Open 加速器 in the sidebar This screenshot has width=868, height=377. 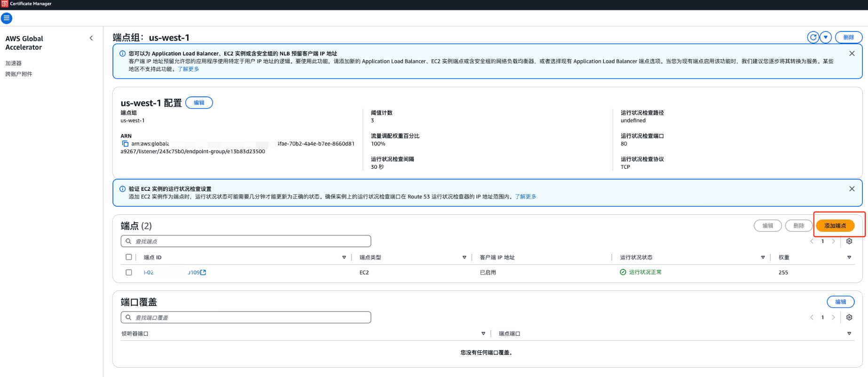14,63
